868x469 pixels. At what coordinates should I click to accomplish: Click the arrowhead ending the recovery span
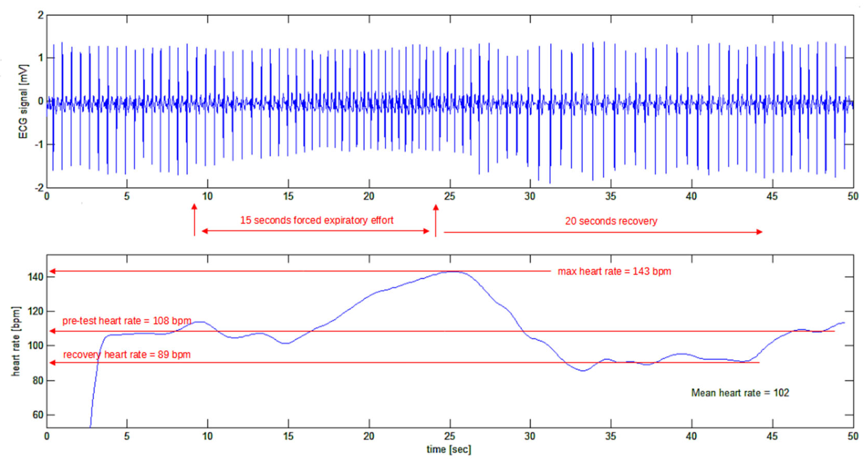pyautogui.click(x=759, y=232)
